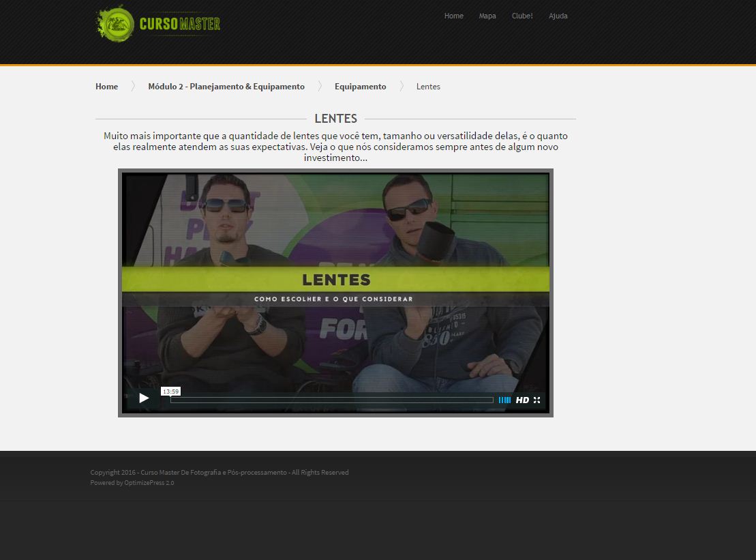Image resolution: width=756 pixels, height=560 pixels.
Task: Enter fullscreen mode on the video player
Action: pyautogui.click(x=537, y=400)
